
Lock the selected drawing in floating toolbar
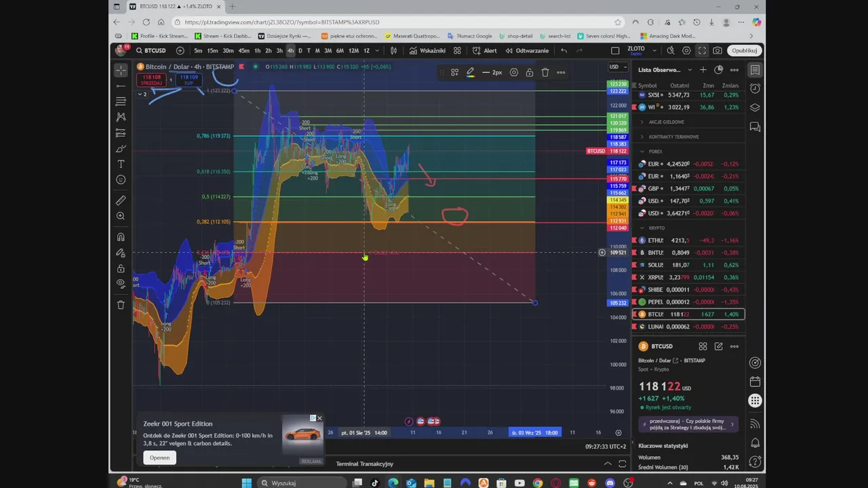tap(529, 73)
